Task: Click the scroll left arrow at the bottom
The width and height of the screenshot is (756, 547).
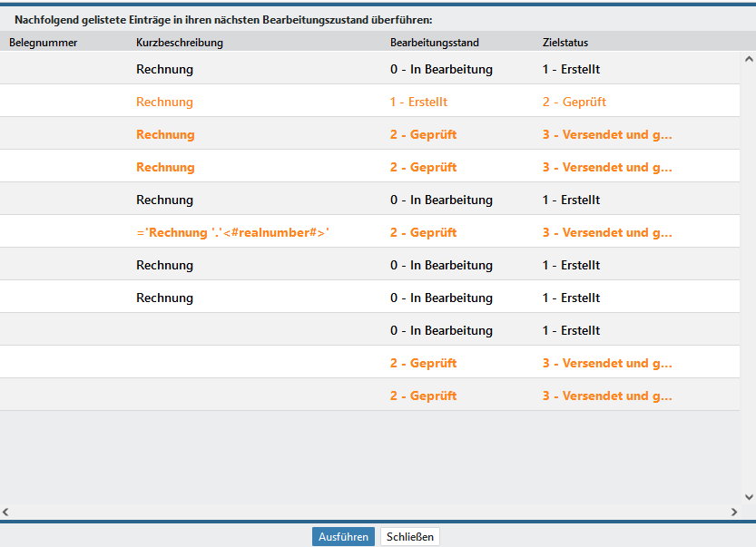Action: [x=7, y=513]
